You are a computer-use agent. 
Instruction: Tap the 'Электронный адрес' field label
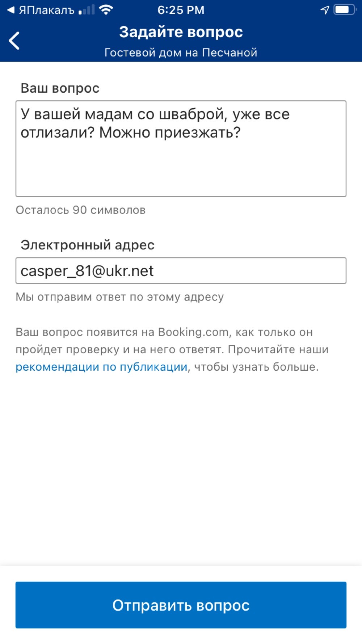click(x=88, y=245)
